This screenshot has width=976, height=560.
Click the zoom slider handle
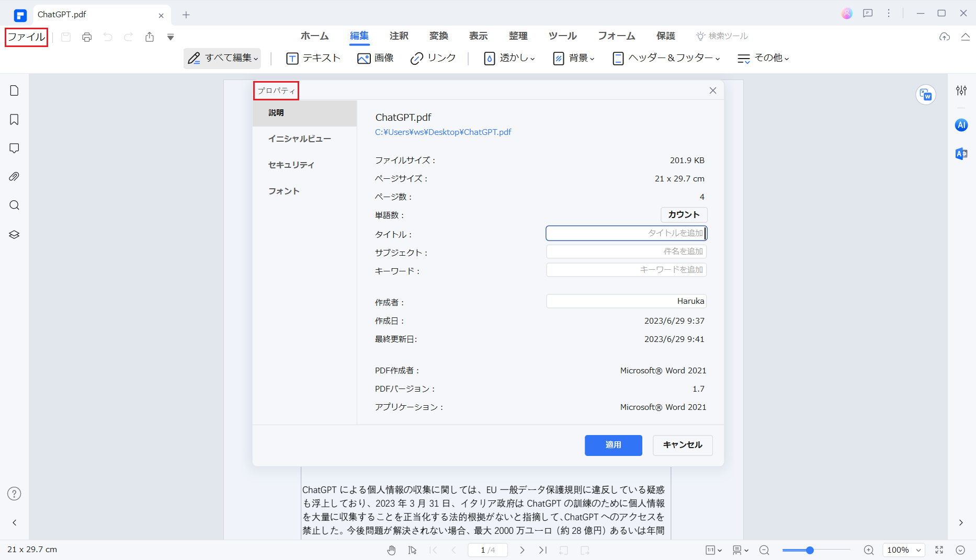(x=810, y=550)
